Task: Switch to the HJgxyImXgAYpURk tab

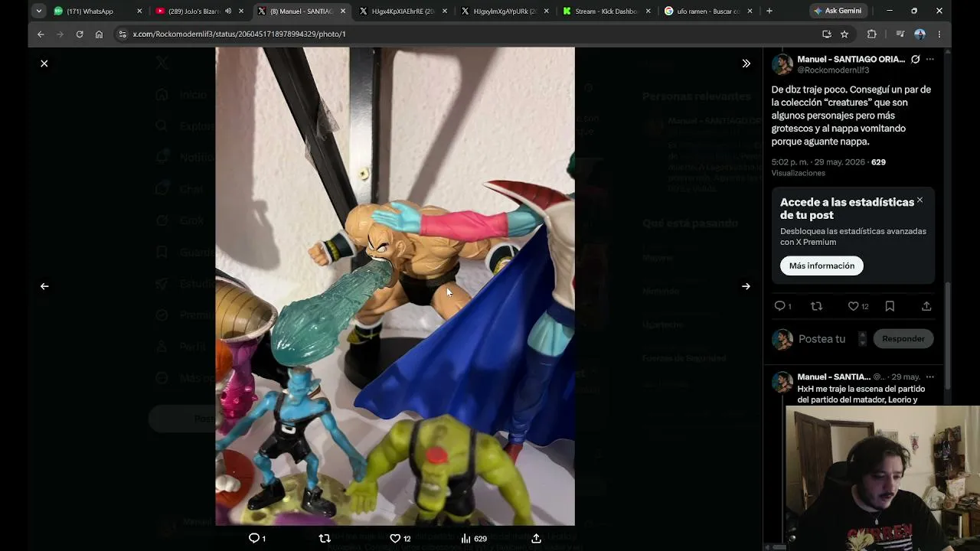Action: pos(504,11)
